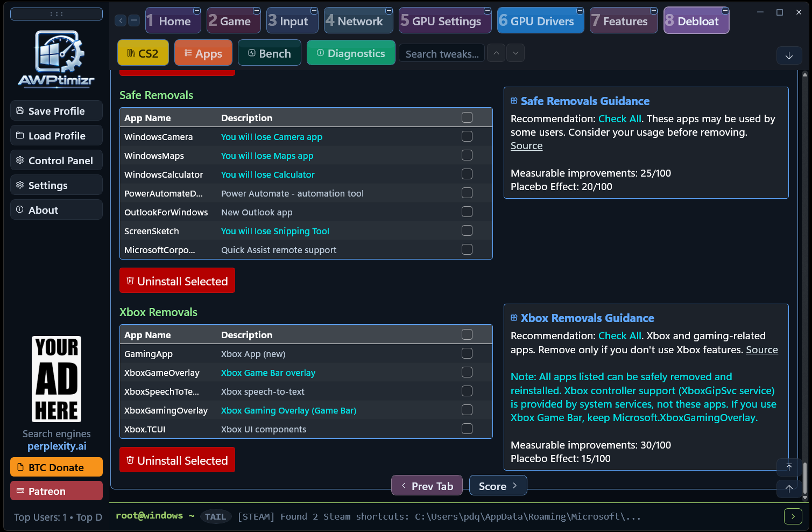The width and height of the screenshot is (812, 532).
Task: Open the terminal expand chevron icon
Action: click(x=793, y=516)
